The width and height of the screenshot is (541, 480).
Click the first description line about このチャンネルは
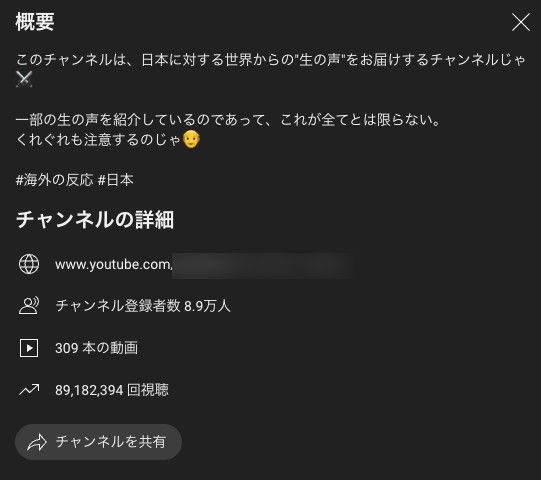tap(271, 60)
